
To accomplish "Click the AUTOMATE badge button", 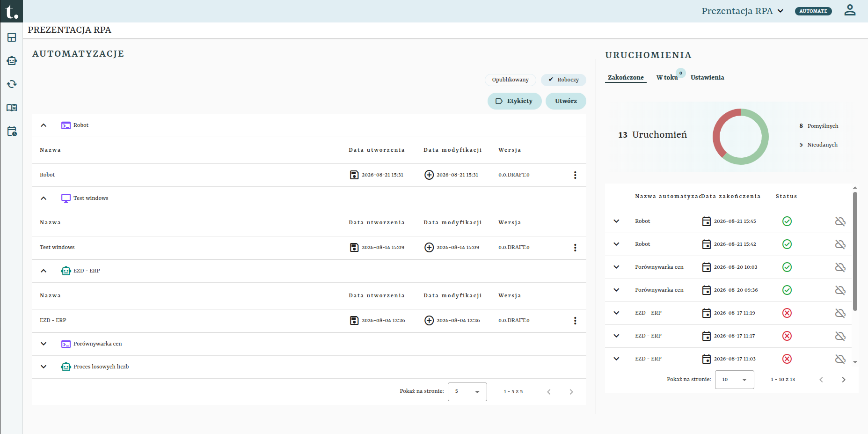I will coord(813,11).
